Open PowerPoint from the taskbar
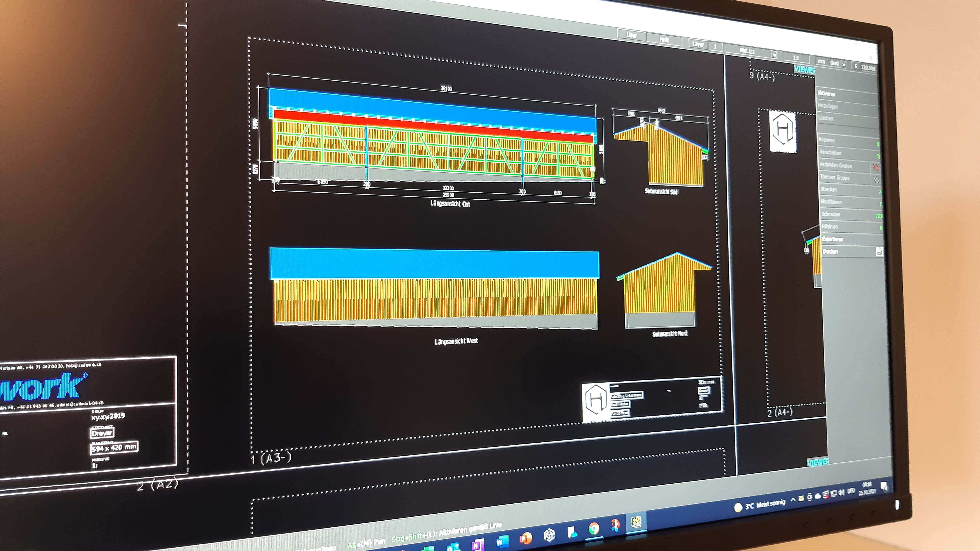This screenshot has height=551, width=980. point(526,538)
